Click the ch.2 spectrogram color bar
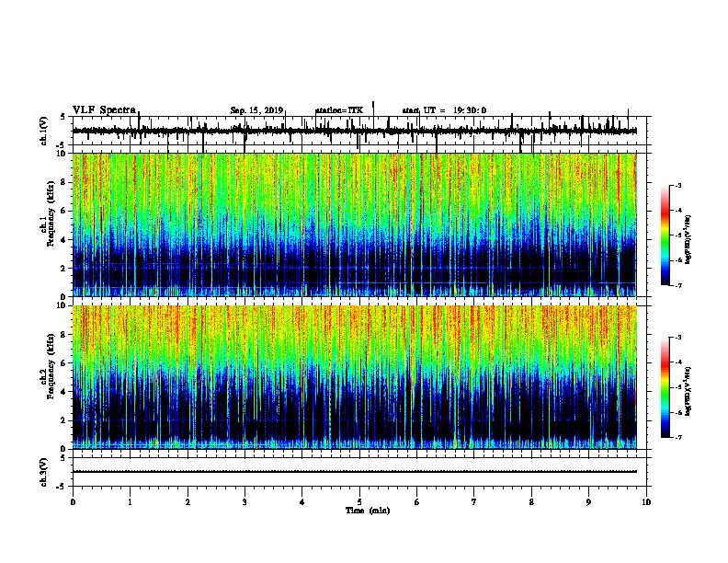 coord(665,387)
